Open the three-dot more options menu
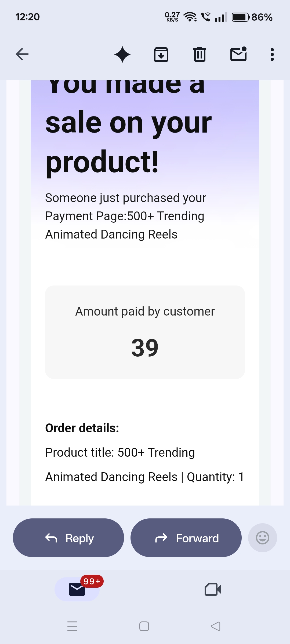The image size is (290, 644). coord(272,54)
